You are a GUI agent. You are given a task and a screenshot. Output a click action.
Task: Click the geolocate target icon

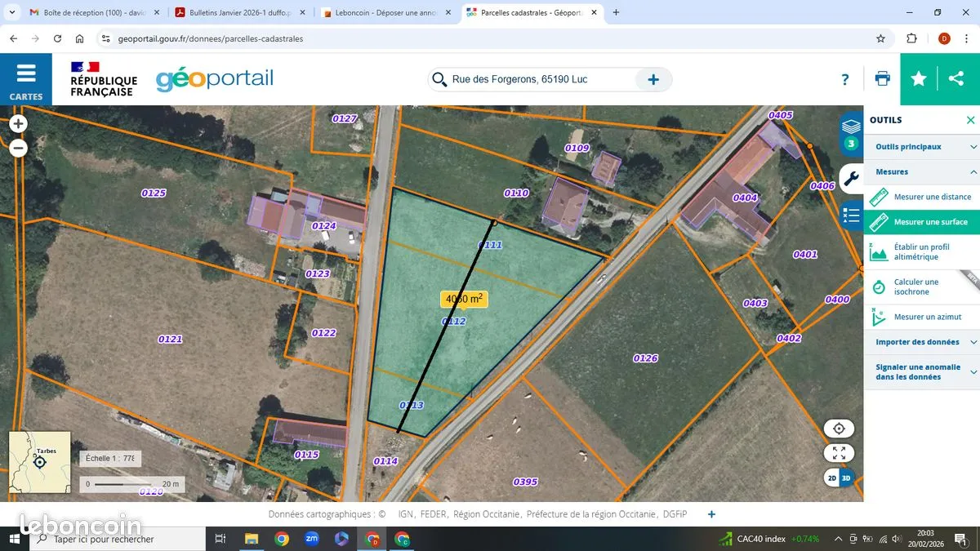pos(839,429)
